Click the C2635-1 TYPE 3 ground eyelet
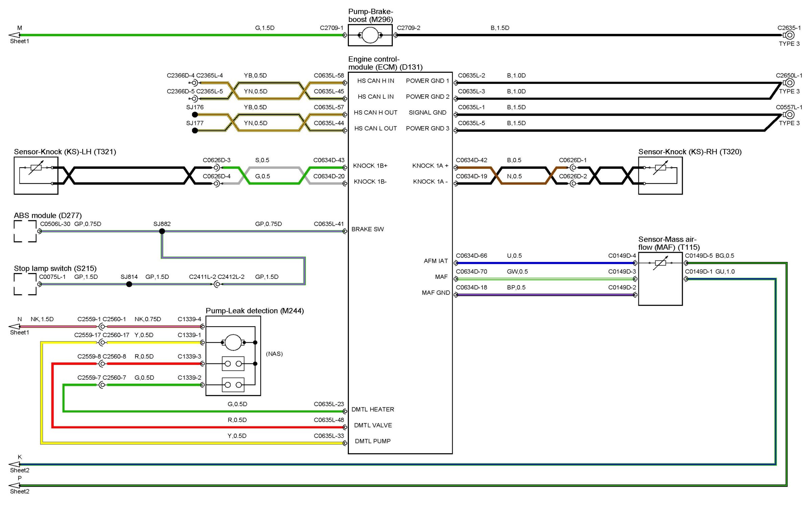812x508 pixels. click(790, 35)
